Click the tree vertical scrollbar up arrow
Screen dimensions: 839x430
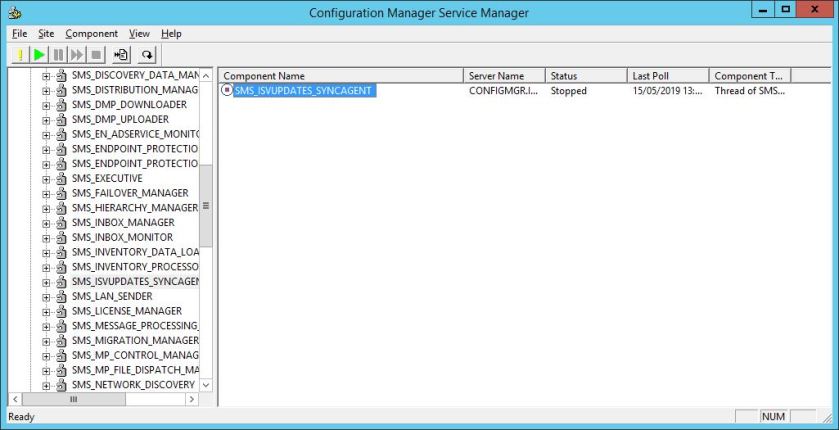[206, 75]
